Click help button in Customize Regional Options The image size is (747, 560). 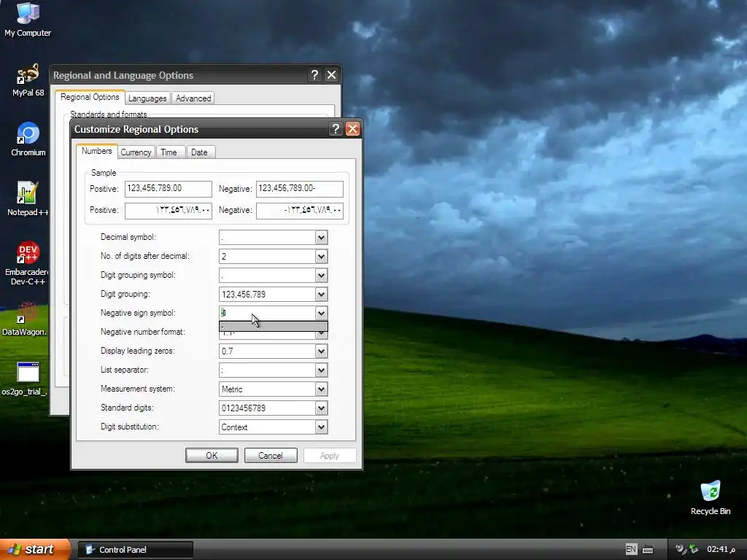coord(336,128)
